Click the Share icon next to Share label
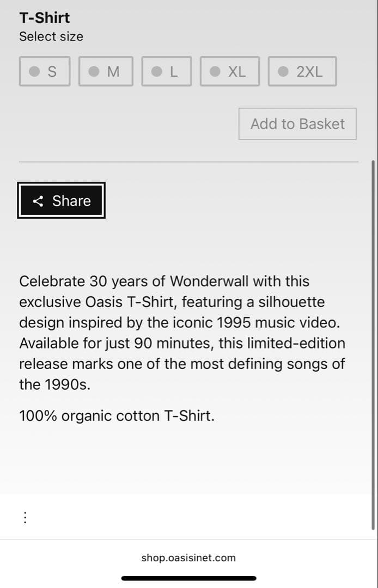 [x=38, y=200]
